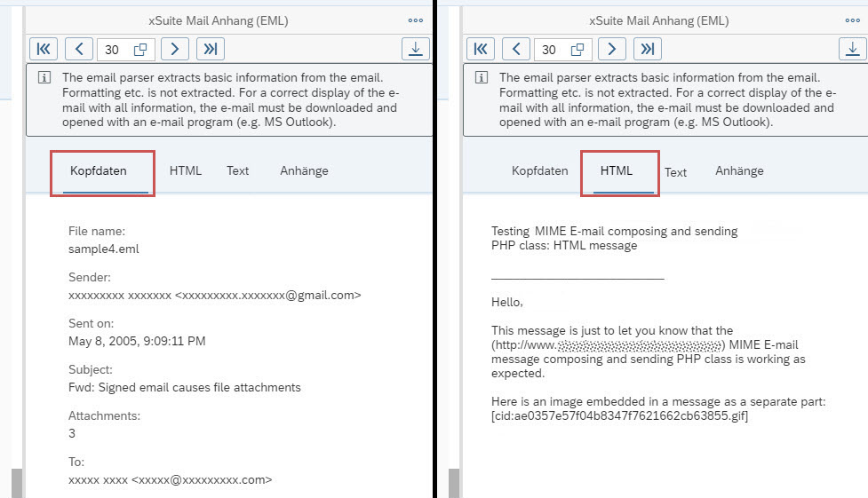Click right panel vertical scrollbar thumb

[x=454, y=483]
